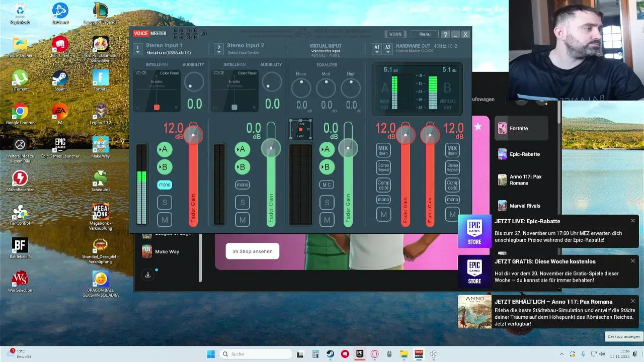The width and height of the screenshot is (644, 362).
Task: Toggle bus B on Virtual Input
Action: (x=327, y=167)
